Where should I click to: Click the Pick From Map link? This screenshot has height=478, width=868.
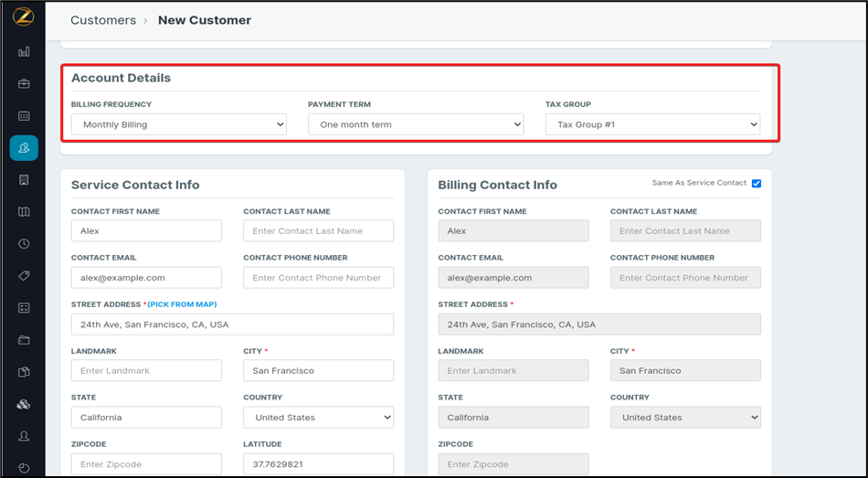(183, 304)
